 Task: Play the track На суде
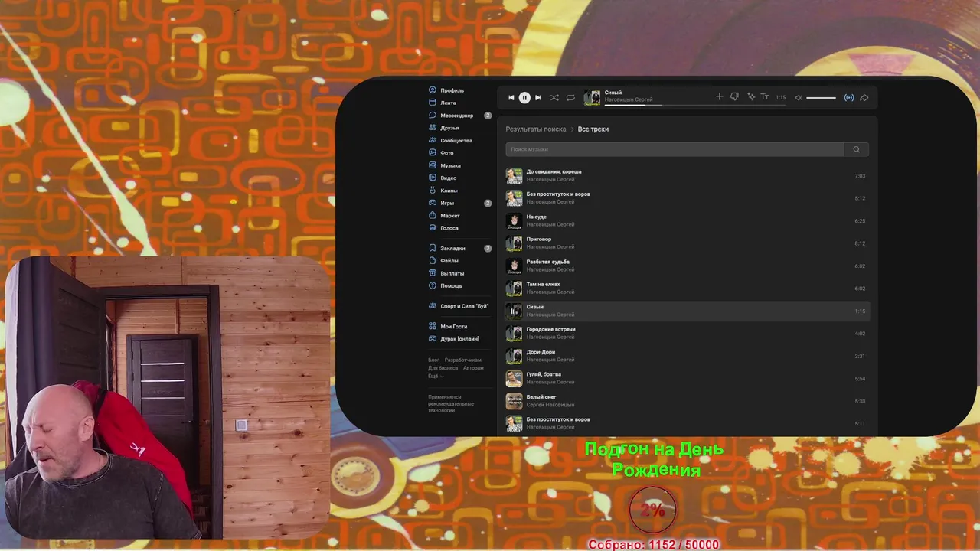536,217
